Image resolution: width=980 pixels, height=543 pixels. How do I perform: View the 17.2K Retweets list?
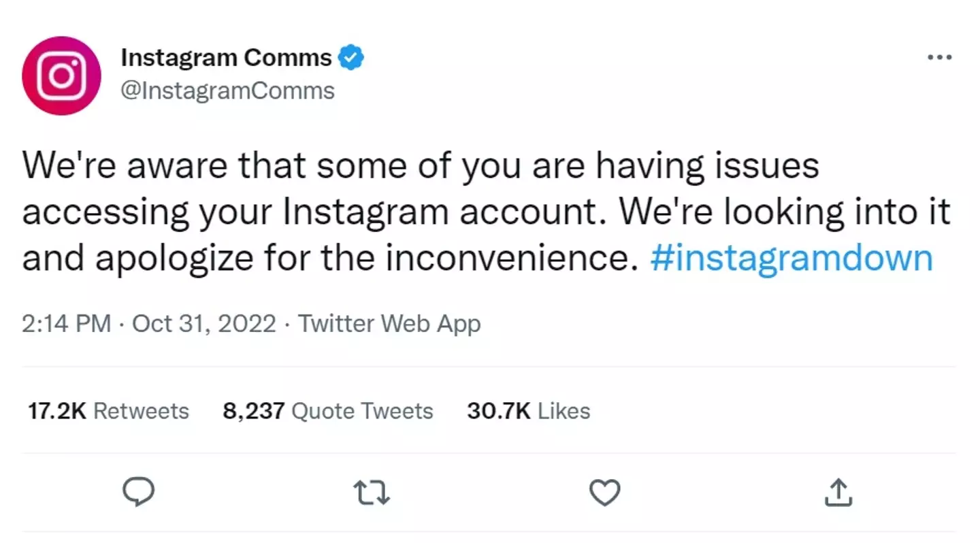[x=108, y=411]
